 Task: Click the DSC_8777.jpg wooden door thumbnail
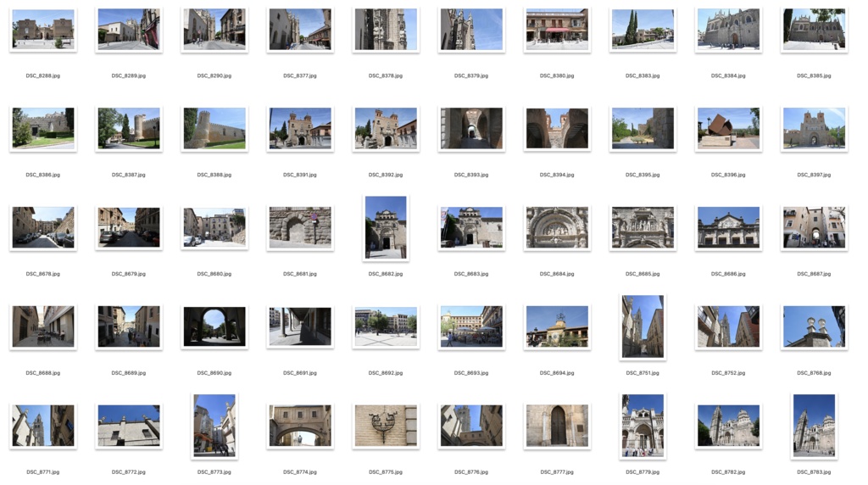(x=557, y=426)
